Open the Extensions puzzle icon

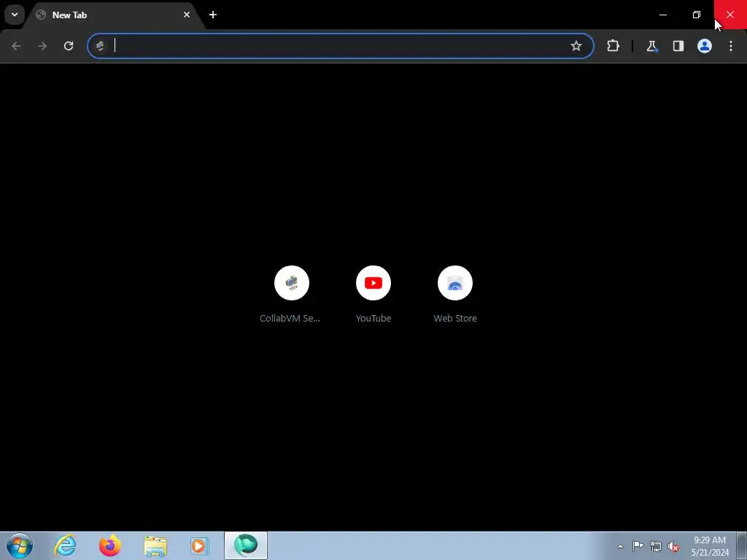pyautogui.click(x=613, y=46)
